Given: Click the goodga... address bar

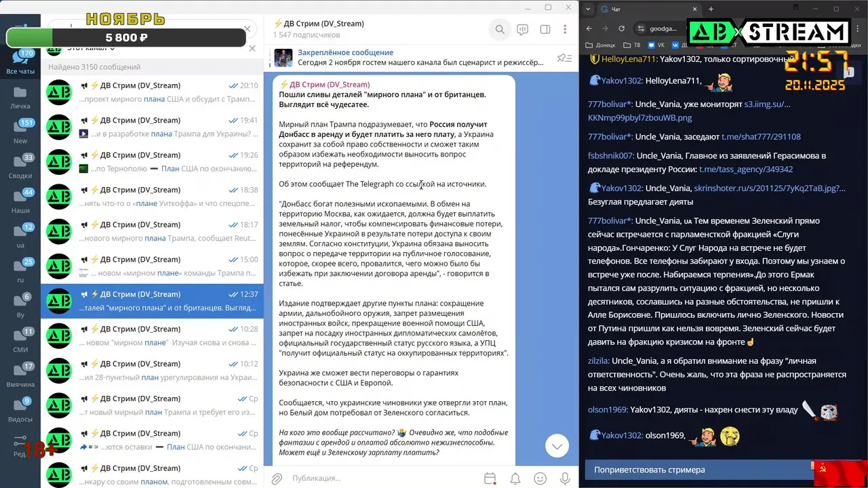Looking at the screenshot, I should pos(663,28).
